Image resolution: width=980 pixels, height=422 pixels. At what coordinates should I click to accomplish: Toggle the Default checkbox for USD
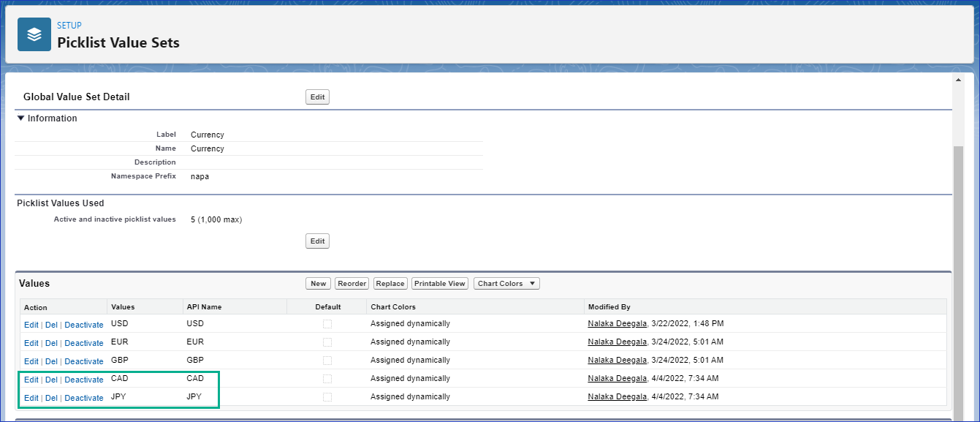pyautogui.click(x=327, y=324)
